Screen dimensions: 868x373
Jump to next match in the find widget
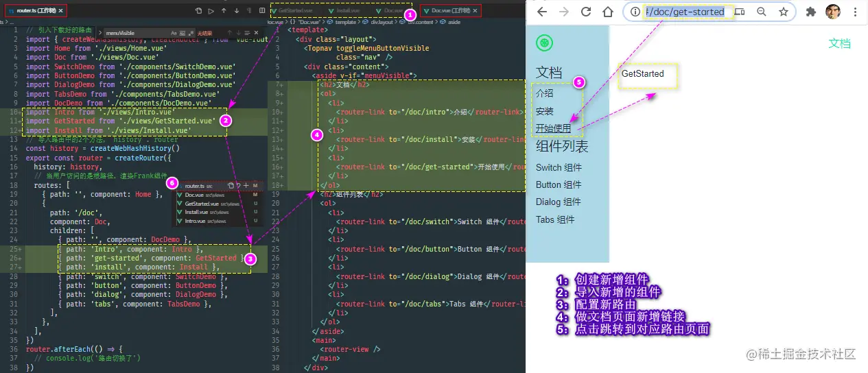pos(239,33)
